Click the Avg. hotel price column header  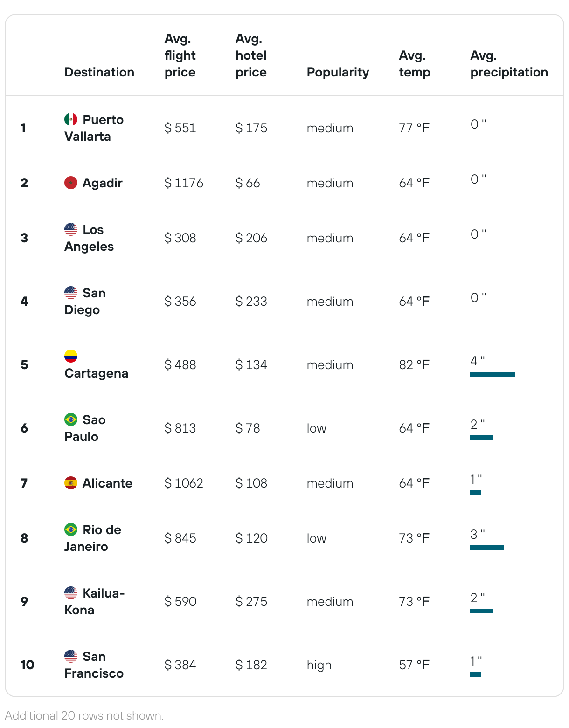[251, 55]
